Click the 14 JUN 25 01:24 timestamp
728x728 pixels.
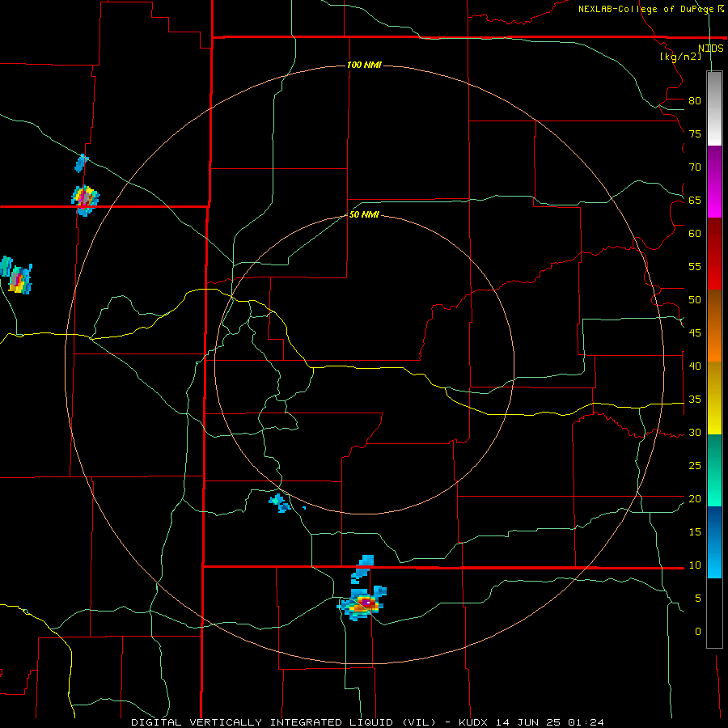click(550, 722)
